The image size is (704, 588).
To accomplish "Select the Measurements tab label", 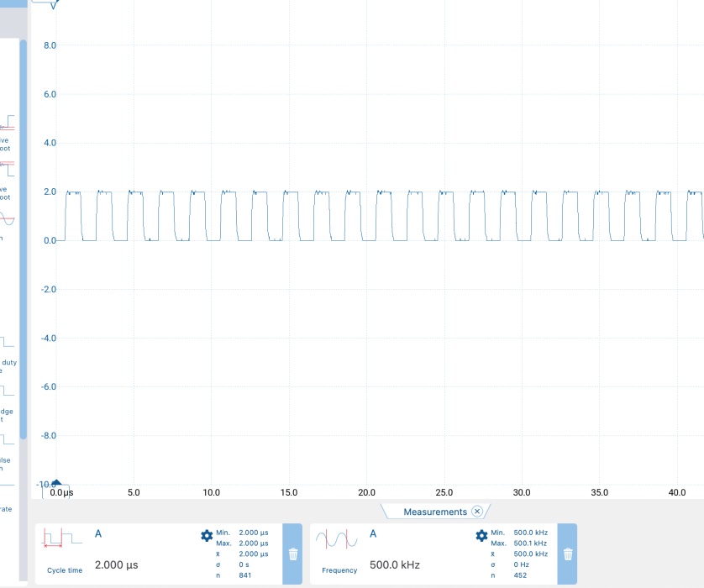I will [x=434, y=512].
